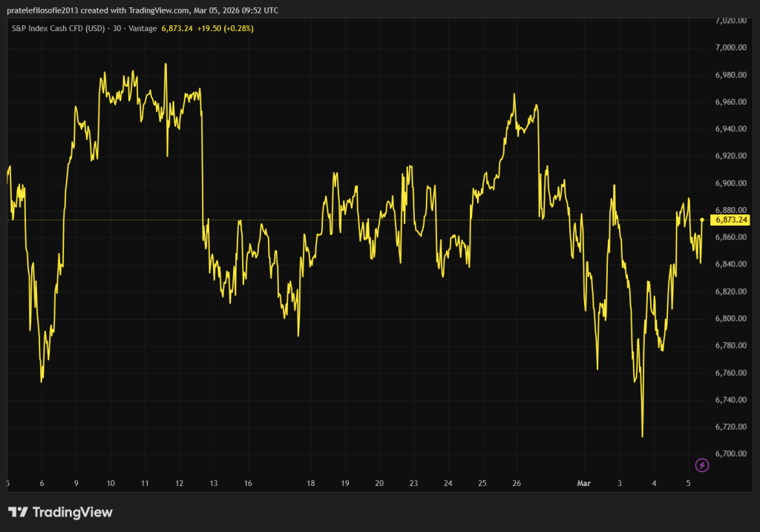Click the 6,873.24 value in chart legend
Screen dimensions: 760x532
(x=177, y=28)
